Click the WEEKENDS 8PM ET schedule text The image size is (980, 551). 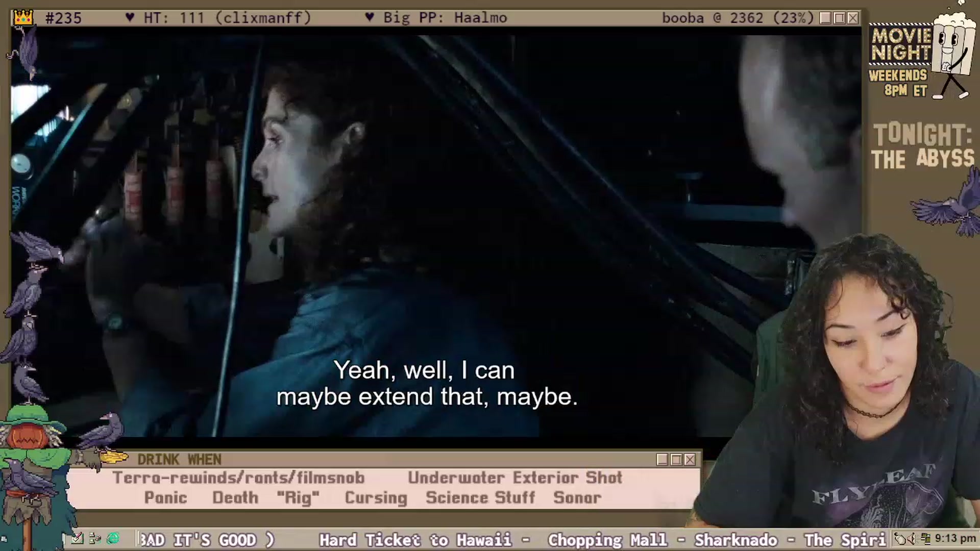click(898, 83)
